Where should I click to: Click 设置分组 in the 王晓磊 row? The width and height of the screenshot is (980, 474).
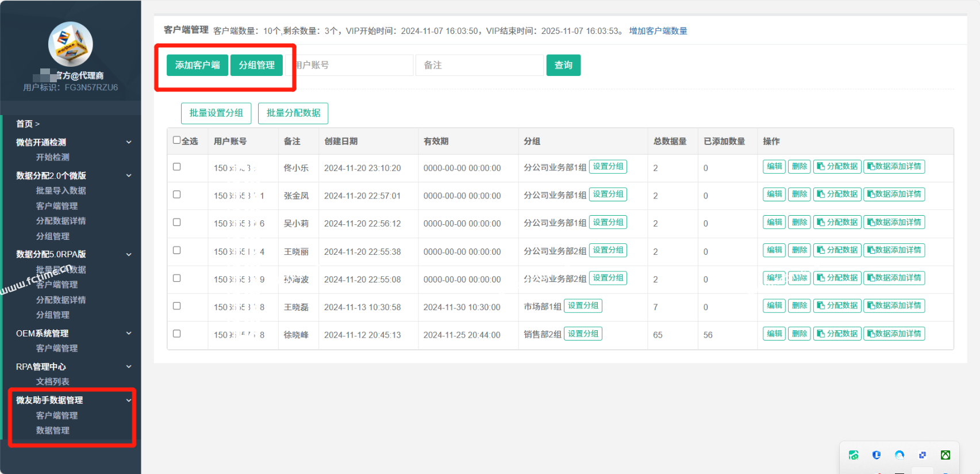click(x=583, y=305)
